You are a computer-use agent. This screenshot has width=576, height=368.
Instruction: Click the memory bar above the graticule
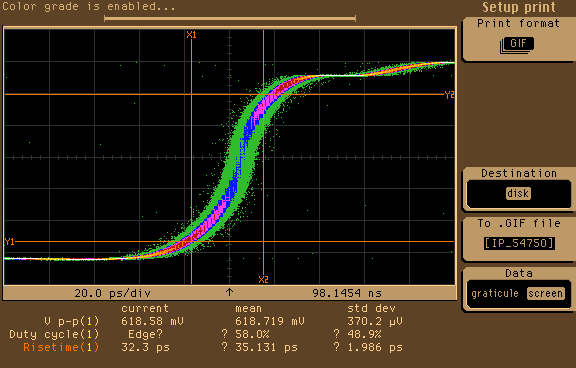click(x=230, y=18)
